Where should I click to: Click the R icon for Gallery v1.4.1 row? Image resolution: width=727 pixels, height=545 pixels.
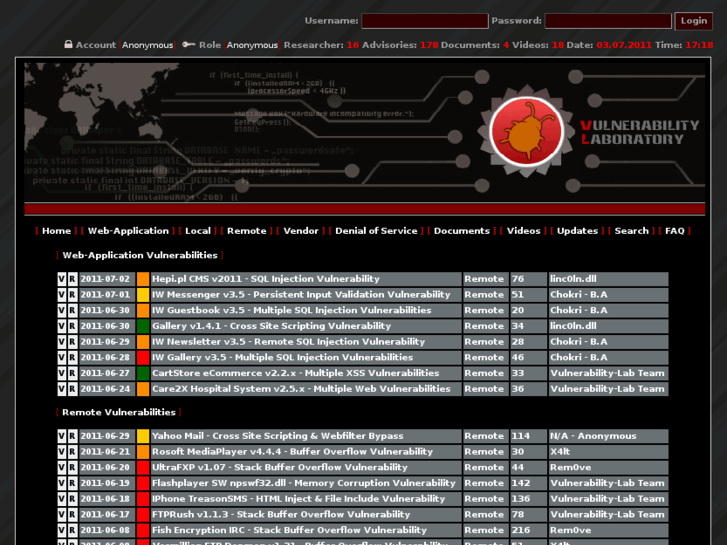pyautogui.click(x=72, y=327)
